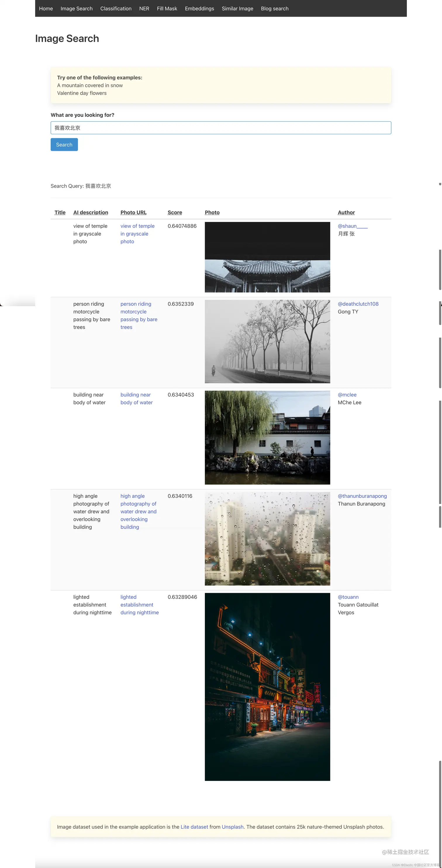Screen dimensions: 442x868
Task: Visit author @thanunburanapong profile
Action: (x=362, y=496)
